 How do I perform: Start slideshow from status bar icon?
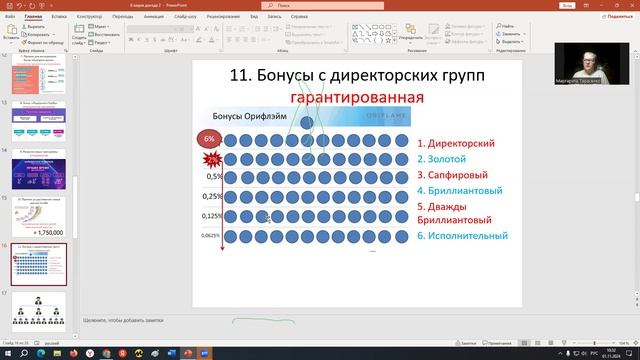(x=564, y=343)
